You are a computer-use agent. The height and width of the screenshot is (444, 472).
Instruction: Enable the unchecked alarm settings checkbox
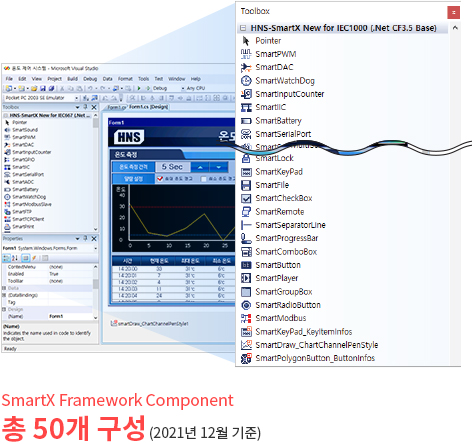click(203, 179)
